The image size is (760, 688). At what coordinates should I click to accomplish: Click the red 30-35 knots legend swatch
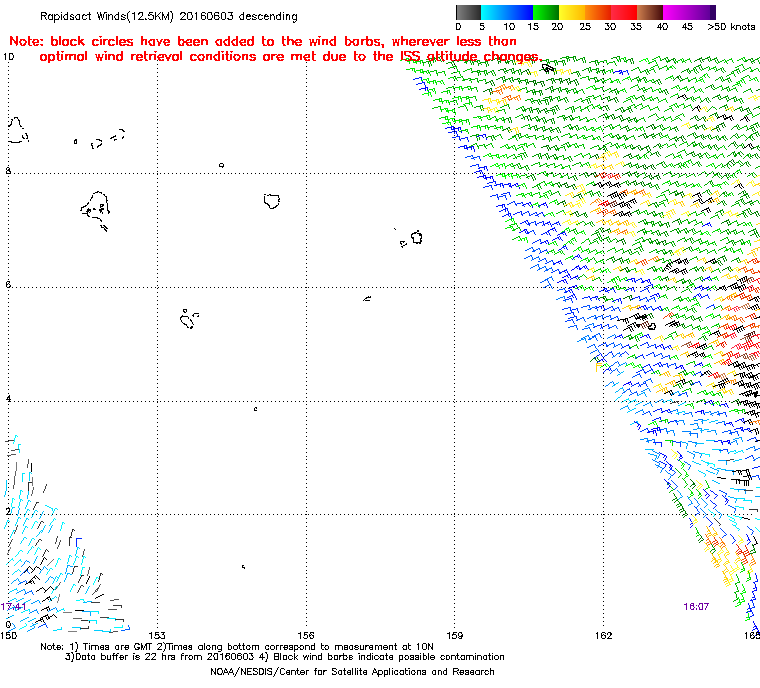[624, 12]
